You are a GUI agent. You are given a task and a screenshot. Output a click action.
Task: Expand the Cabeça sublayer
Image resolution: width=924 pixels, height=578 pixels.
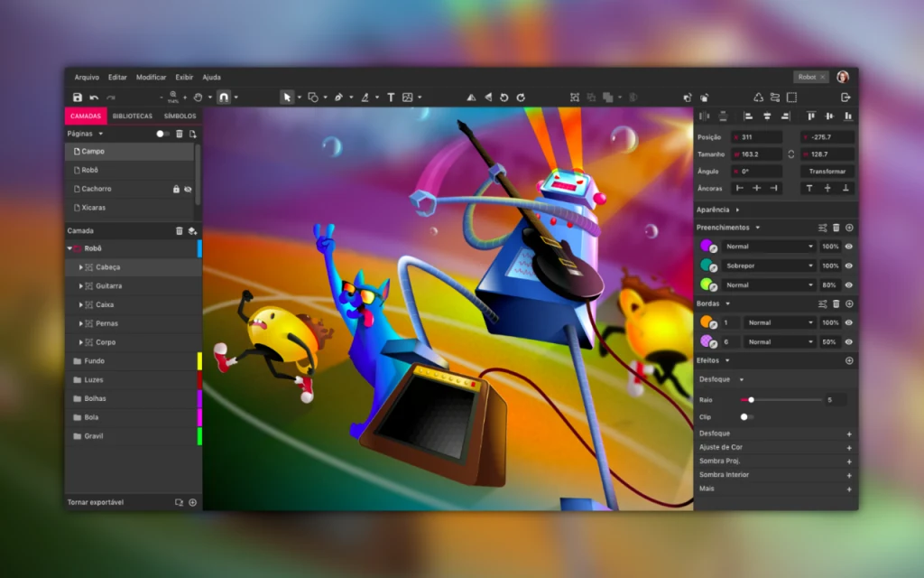pos(81,267)
